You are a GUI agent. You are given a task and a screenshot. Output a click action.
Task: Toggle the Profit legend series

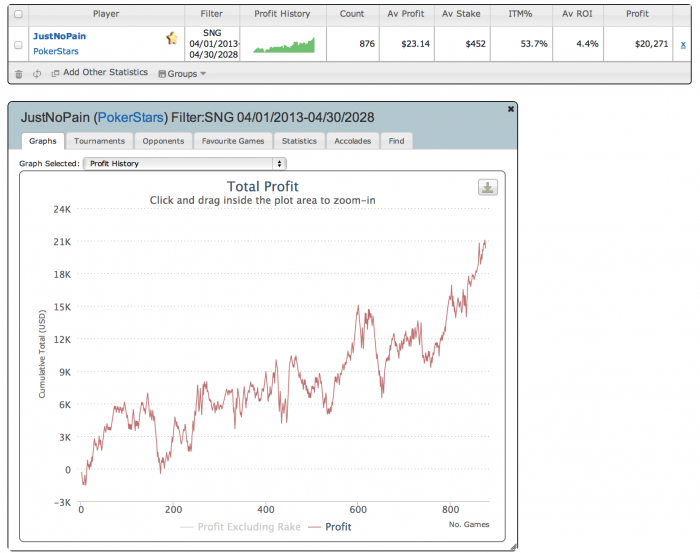[x=329, y=527]
